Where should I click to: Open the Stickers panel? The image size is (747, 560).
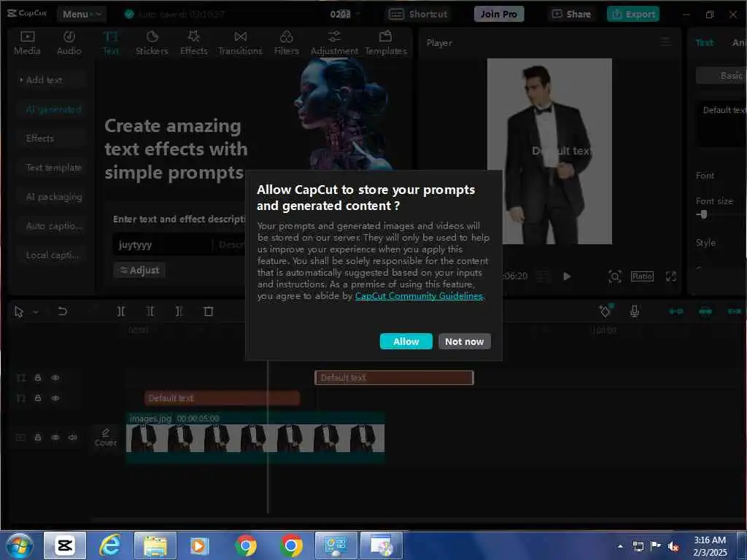[x=152, y=43]
